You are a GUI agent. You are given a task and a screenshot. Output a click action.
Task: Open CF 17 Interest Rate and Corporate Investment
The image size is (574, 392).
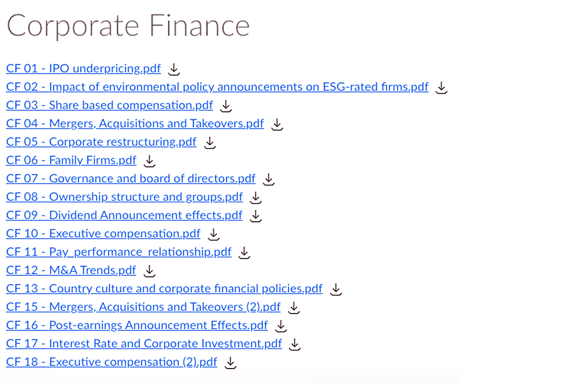144,344
